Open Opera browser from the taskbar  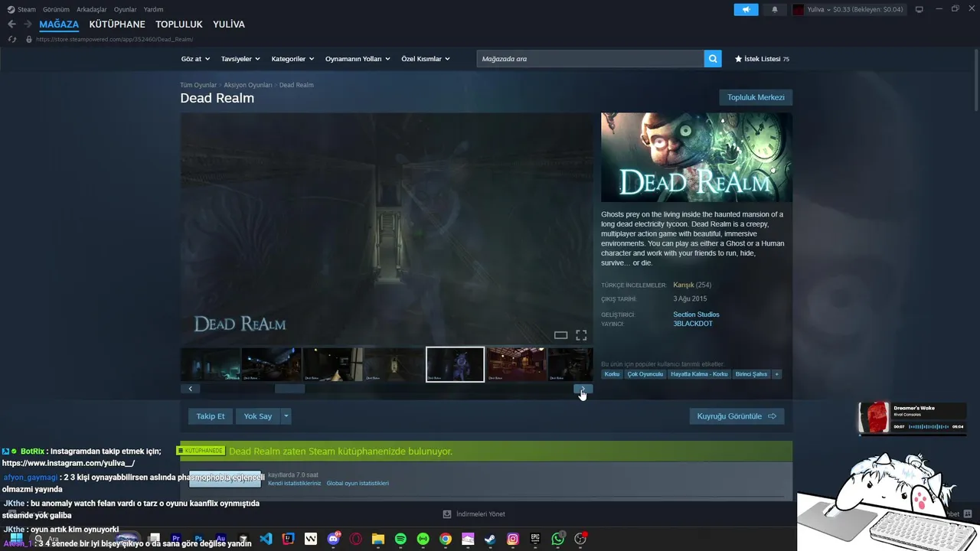point(355,539)
